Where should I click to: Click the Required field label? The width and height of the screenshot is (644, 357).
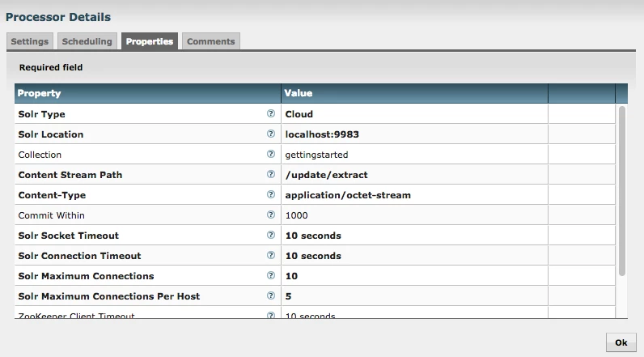[50, 67]
